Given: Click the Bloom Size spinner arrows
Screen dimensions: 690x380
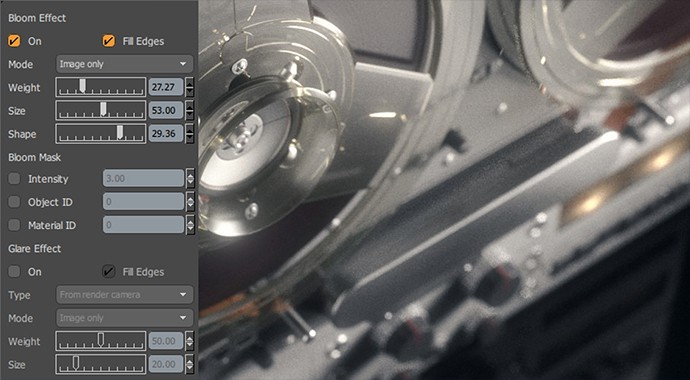Looking at the screenshot, I should coord(190,110).
